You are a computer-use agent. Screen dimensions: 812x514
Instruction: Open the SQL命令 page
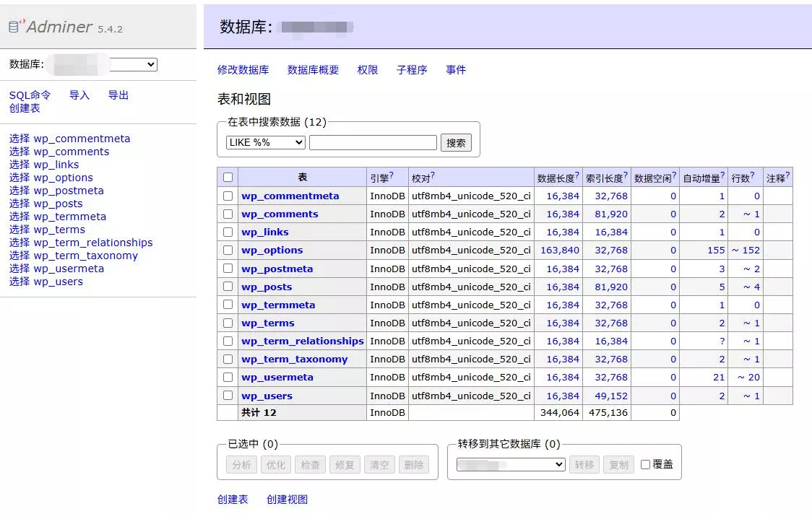click(30, 95)
